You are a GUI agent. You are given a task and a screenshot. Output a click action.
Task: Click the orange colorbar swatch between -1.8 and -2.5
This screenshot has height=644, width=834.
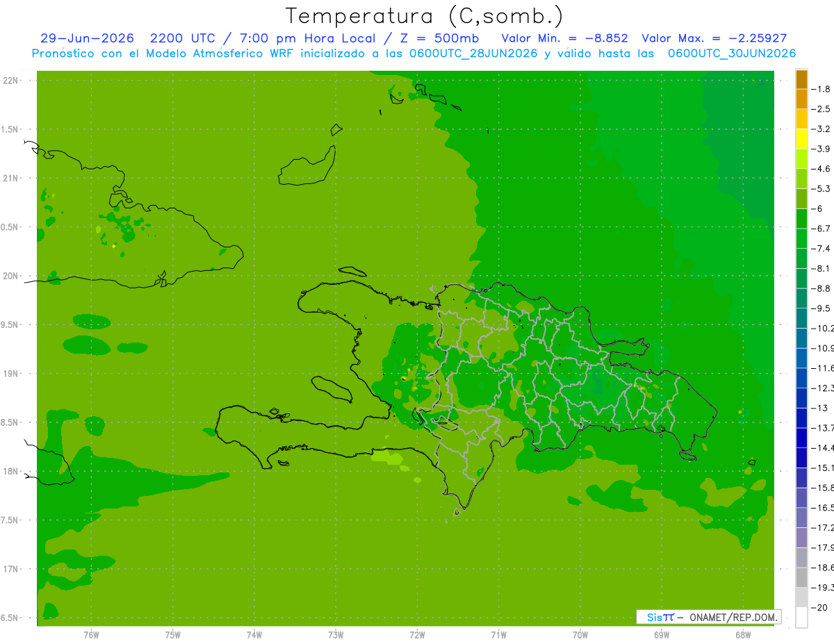click(801, 99)
